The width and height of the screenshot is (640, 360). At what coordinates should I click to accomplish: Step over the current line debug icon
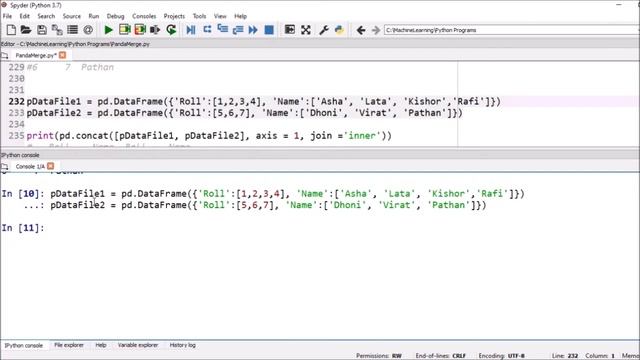(207, 29)
